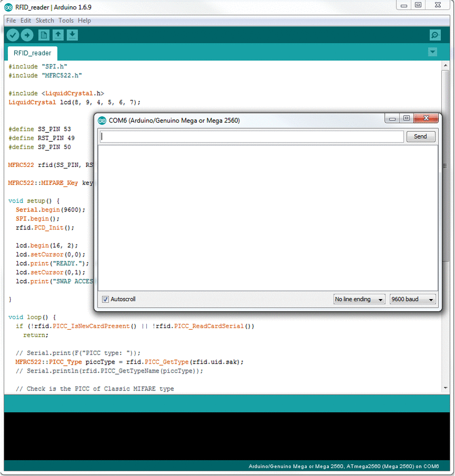Click Arduino logo in IDE title bar
455x476 pixels.
pos(8,7)
